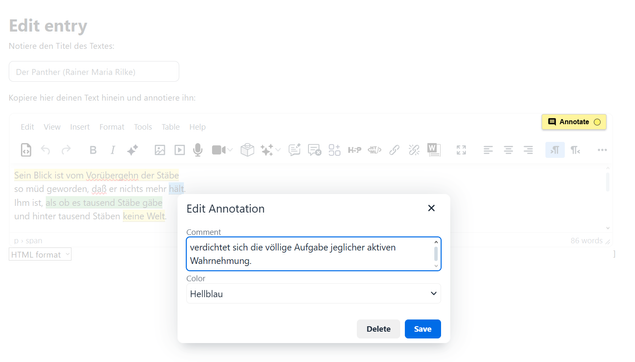This screenshot has width=635, height=362.
Task: Toggle the yellow Annotate button
Action: tap(574, 122)
